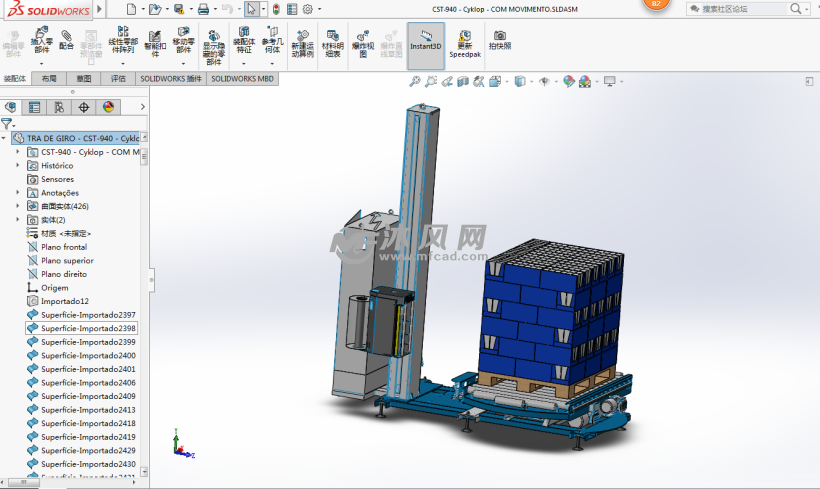Viewport: 820px width, 489px height.
Task: Click the Insert Components (插入零部件) tool
Action: click(42, 40)
